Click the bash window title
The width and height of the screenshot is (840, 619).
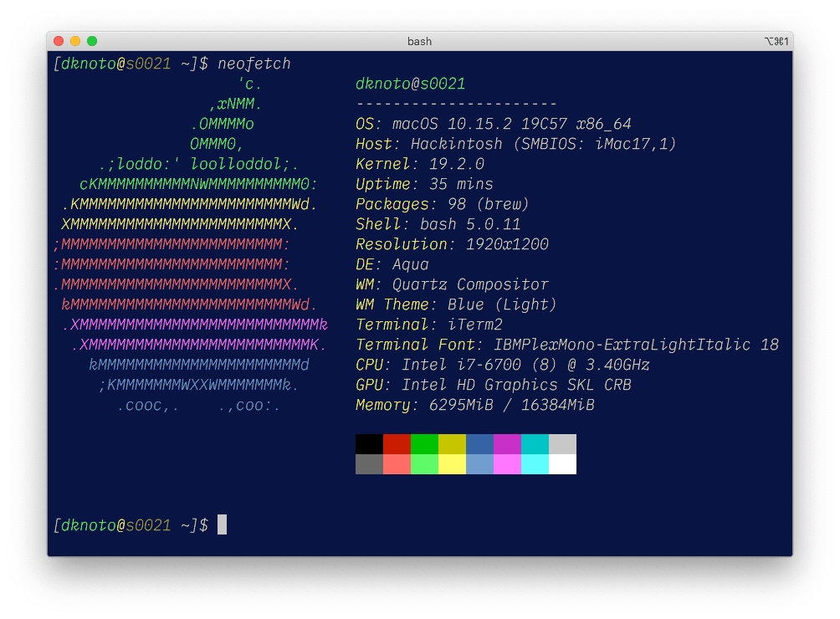click(x=419, y=41)
